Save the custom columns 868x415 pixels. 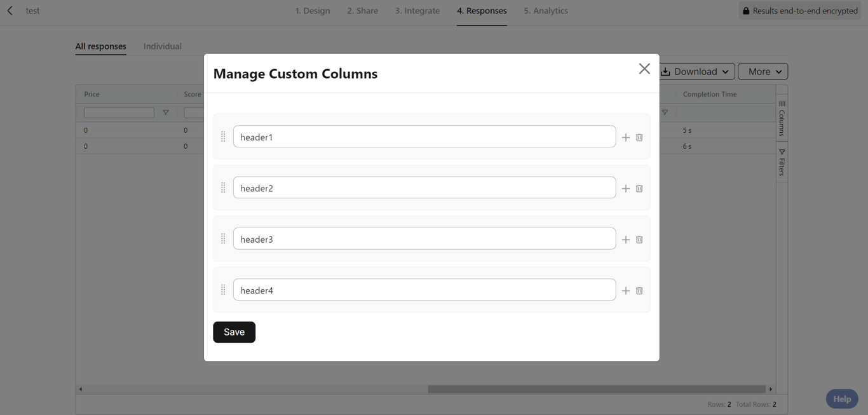[234, 332]
